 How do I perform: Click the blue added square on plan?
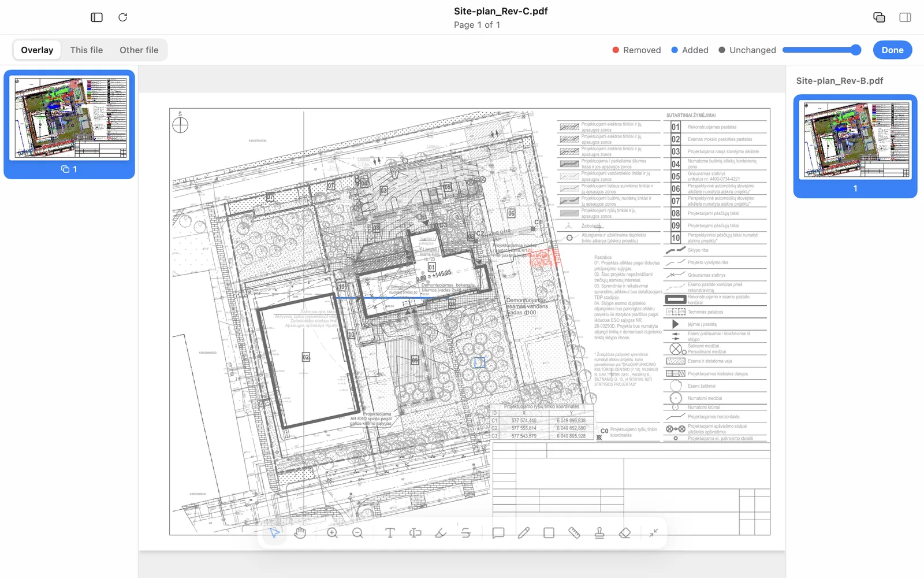479,363
